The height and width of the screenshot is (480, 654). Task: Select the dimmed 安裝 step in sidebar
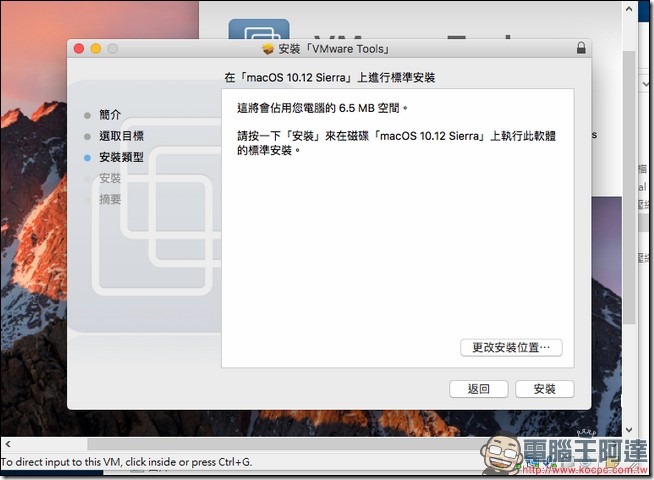[110, 178]
